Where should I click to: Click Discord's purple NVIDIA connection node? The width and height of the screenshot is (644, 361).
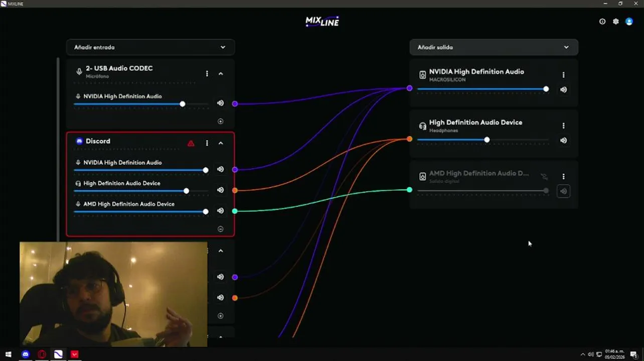point(235,169)
